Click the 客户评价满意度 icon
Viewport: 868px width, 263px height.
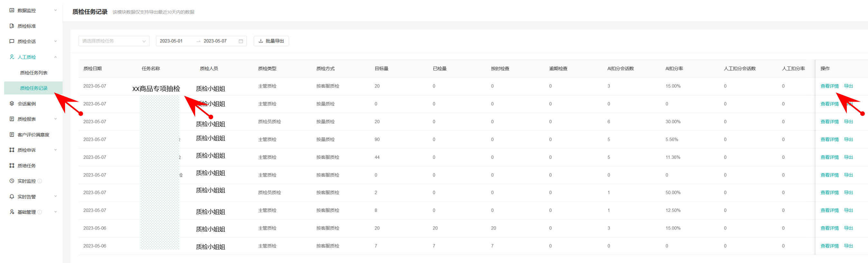(x=12, y=134)
